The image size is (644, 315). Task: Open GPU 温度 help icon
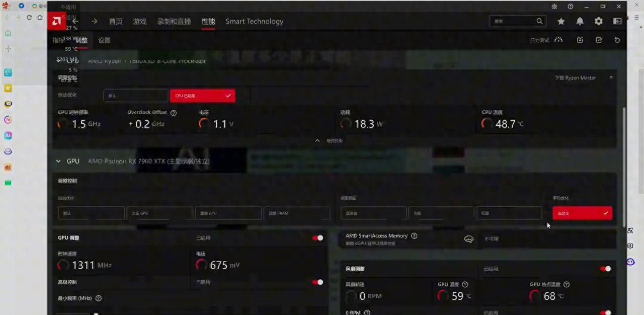(465, 284)
